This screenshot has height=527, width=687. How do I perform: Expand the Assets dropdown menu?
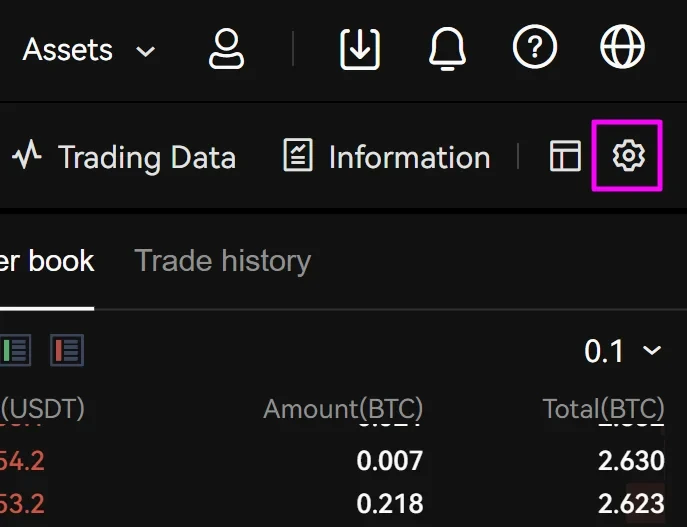click(88, 49)
